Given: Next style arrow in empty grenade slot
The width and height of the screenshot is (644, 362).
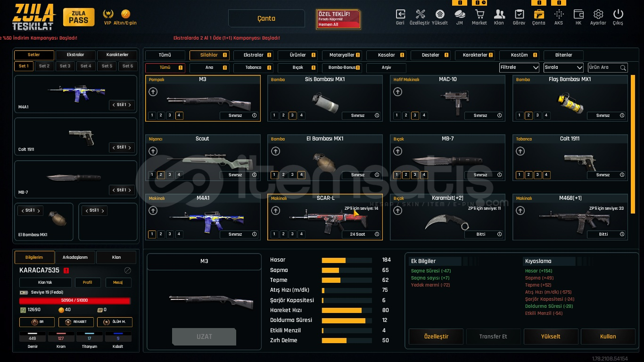Looking at the screenshot, I should point(102,211).
